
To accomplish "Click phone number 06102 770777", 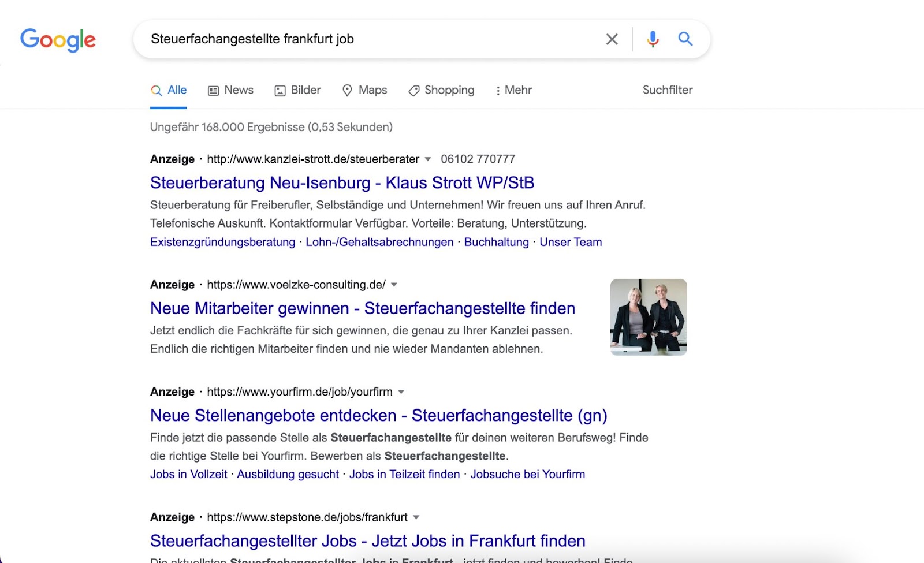I will [478, 159].
